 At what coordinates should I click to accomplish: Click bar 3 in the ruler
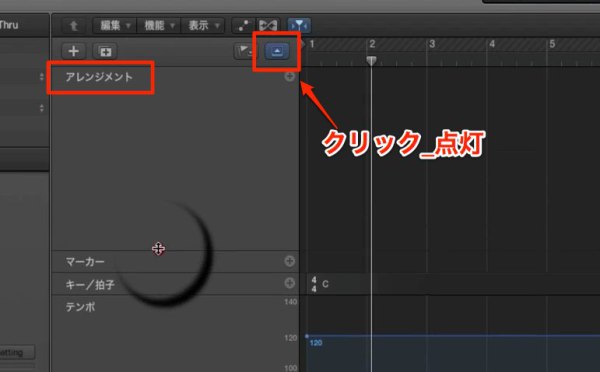click(432, 44)
